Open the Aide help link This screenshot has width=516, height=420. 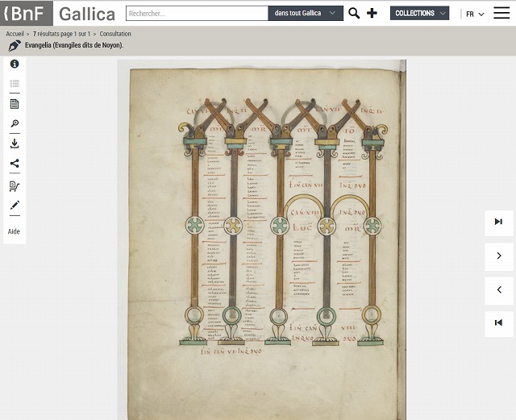point(14,231)
